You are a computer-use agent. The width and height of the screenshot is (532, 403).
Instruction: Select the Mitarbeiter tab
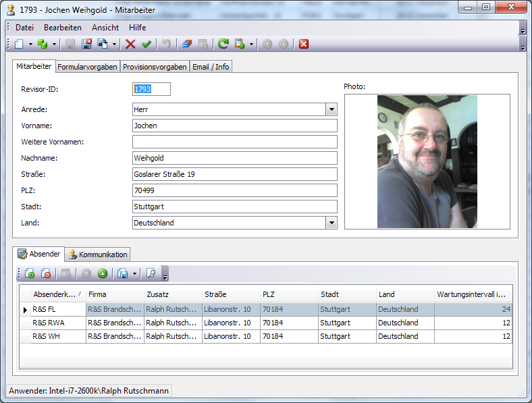point(34,66)
